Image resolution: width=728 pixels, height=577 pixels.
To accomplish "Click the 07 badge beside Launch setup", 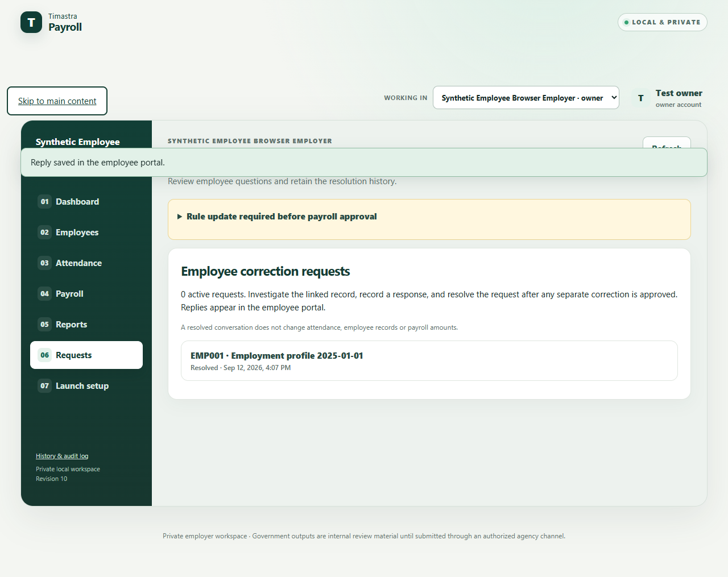I will [x=45, y=386].
